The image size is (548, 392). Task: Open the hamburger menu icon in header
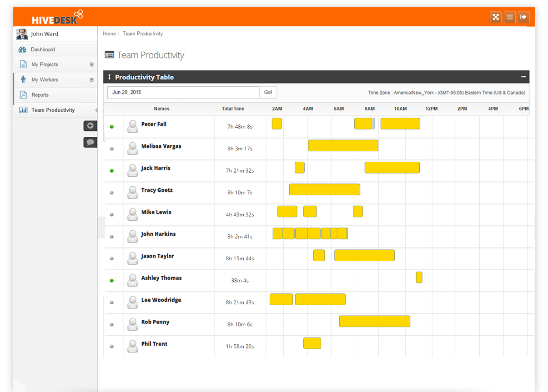coord(510,17)
